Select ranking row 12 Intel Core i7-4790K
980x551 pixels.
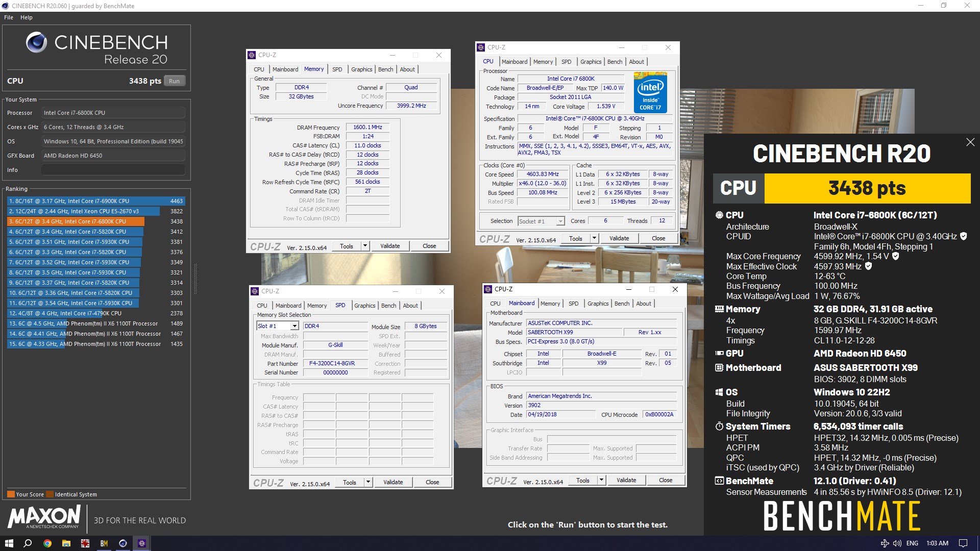tap(96, 313)
